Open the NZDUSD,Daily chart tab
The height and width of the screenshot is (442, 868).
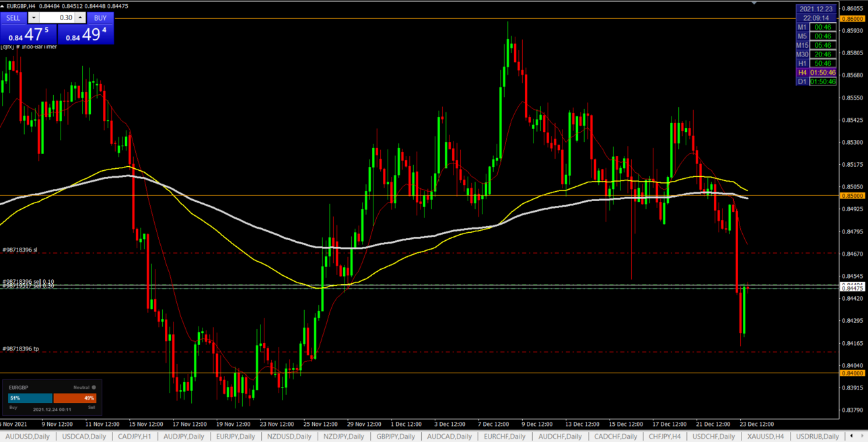(x=291, y=437)
